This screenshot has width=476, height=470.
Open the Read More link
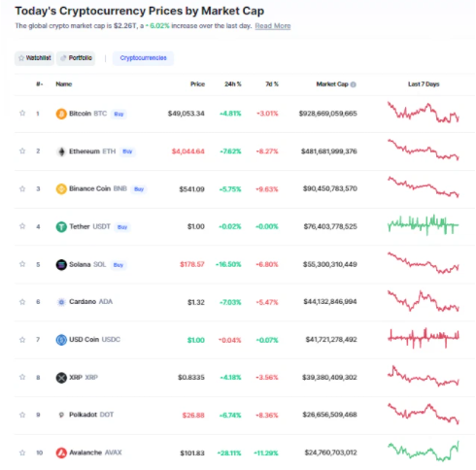(x=273, y=26)
